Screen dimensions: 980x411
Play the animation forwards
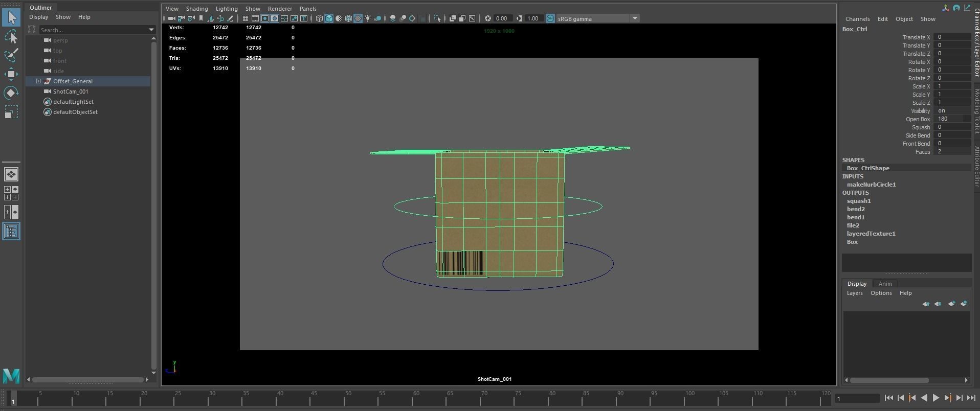click(x=936, y=398)
